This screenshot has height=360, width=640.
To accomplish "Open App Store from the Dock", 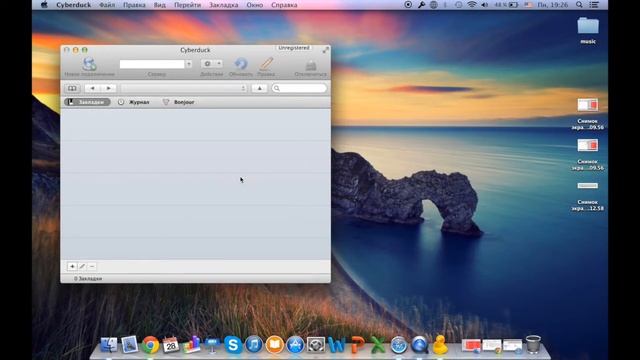I will point(295,345).
